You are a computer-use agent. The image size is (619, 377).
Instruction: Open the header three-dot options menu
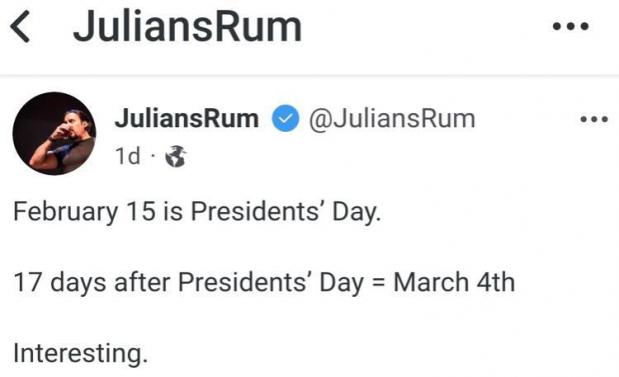(570, 26)
